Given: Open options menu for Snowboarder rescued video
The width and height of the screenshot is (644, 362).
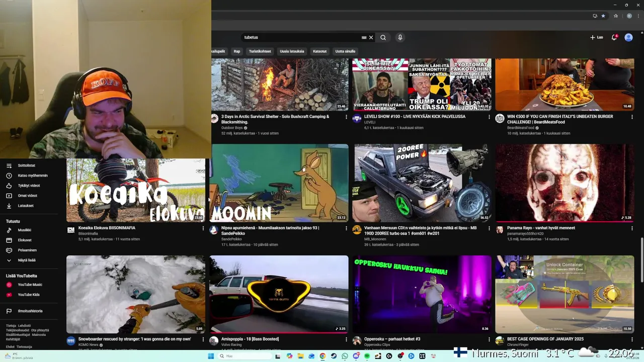Looking at the screenshot, I should [x=203, y=339].
